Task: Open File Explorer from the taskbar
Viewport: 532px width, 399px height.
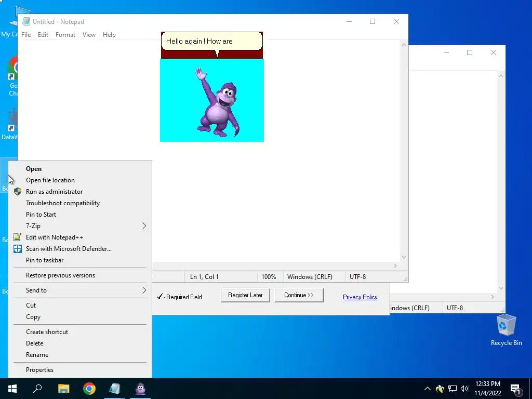Action: coord(63,389)
